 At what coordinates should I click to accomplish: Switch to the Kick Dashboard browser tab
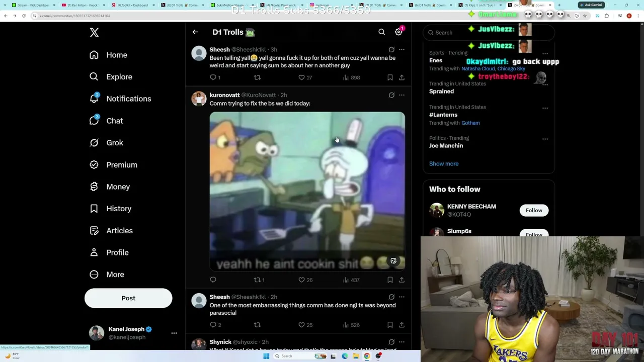(x=32, y=5)
